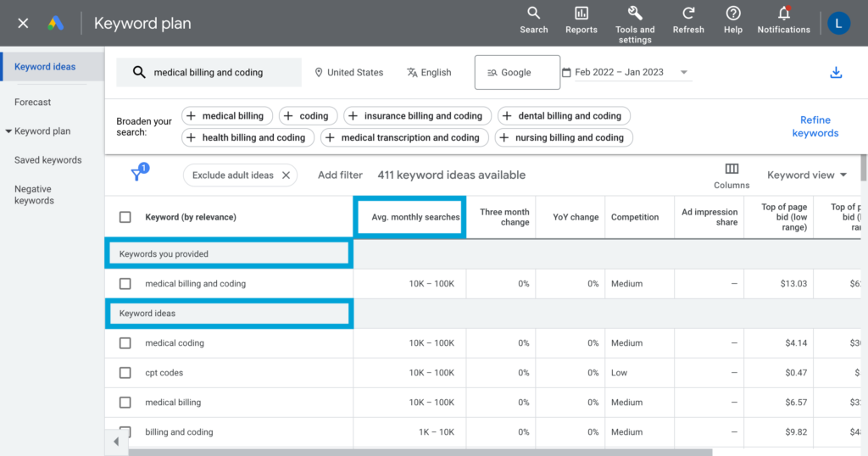The image size is (868, 456).
Task: Open the filter funnel icon
Action: coord(136,175)
